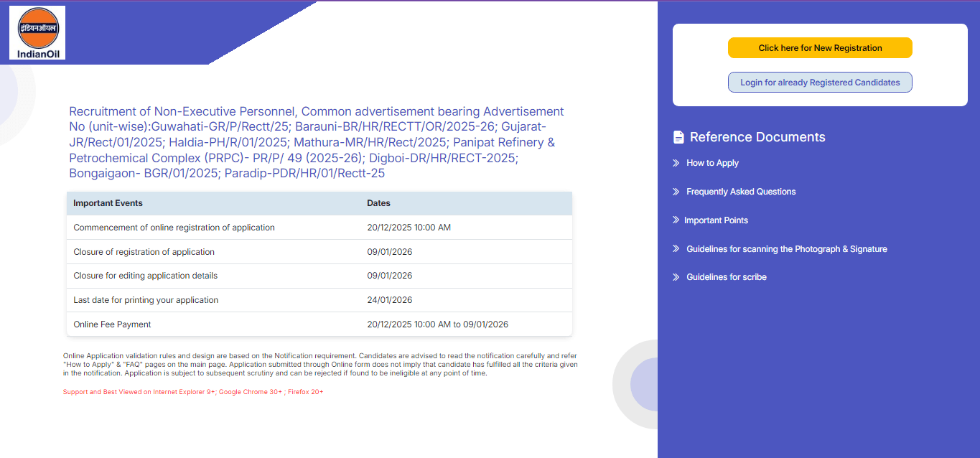Open the Frequently Asked Questions link
Viewport: 980px width, 458px height.
pyautogui.click(x=740, y=192)
